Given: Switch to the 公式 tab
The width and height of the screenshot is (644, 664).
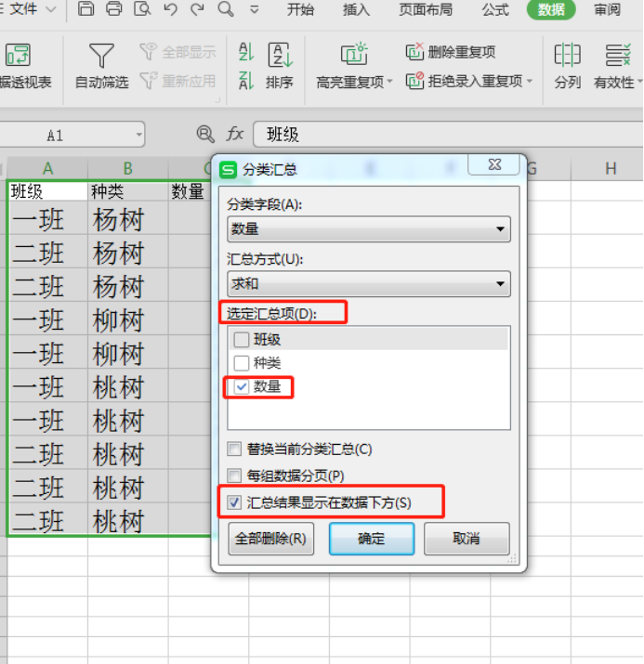Looking at the screenshot, I should (495, 9).
